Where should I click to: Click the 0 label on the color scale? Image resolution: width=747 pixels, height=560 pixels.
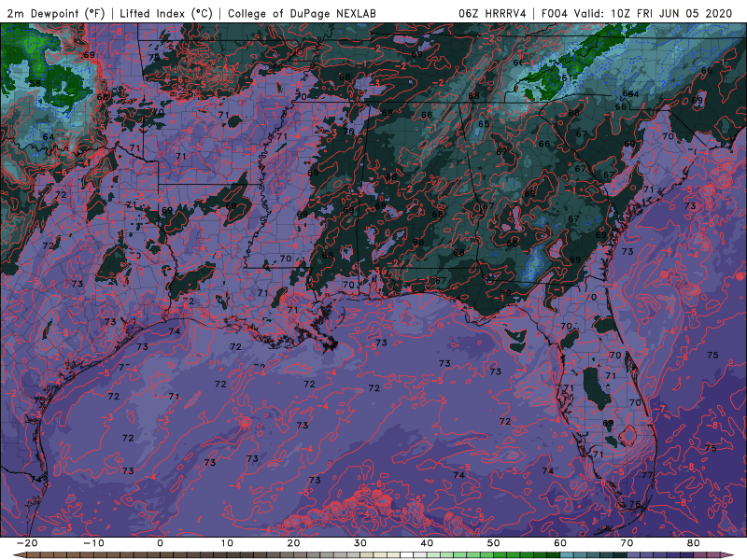(160, 543)
